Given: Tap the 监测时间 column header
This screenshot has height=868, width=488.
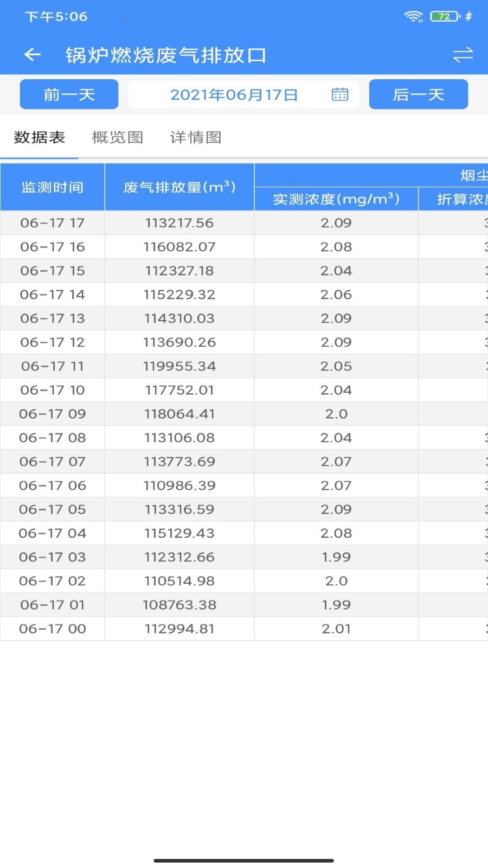Looking at the screenshot, I should tap(53, 187).
